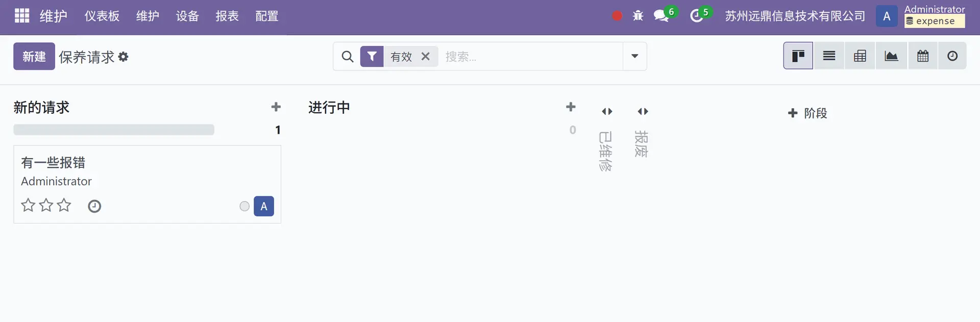The image size is (980, 322).
Task: Open activity clock on 有一些报错 card
Action: click(94, 206)
